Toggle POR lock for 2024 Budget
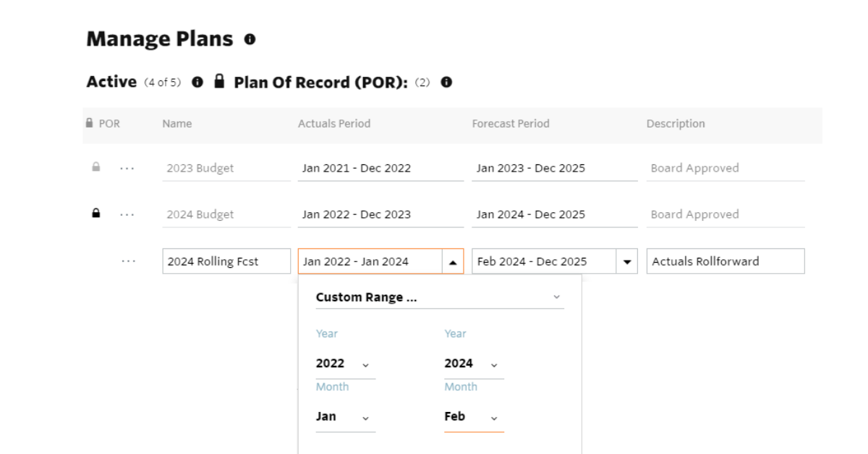Screen dimensions: 868x454 coord(95,214)
